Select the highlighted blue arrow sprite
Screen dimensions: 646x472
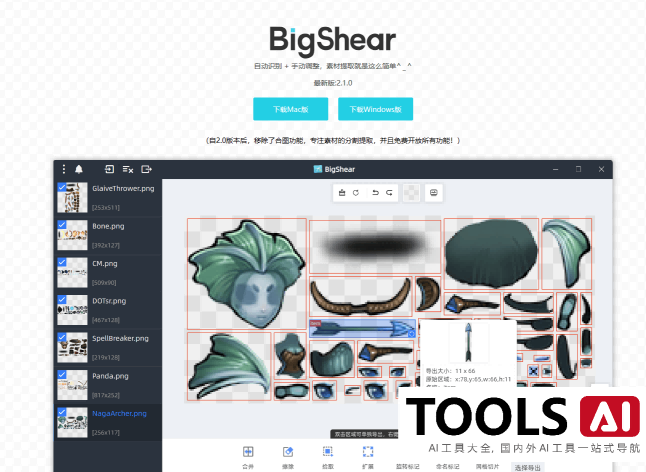362,329
